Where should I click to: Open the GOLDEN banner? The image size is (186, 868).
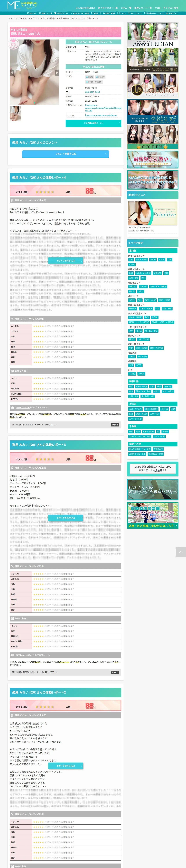[153, 137]
